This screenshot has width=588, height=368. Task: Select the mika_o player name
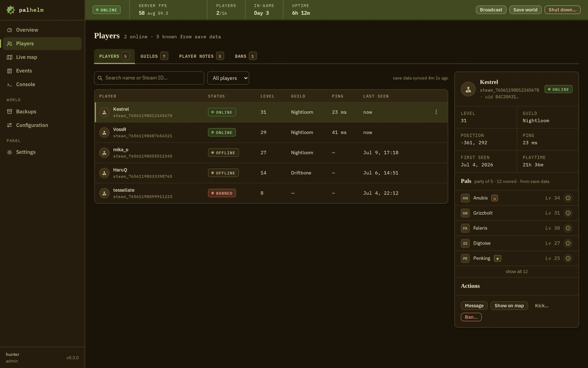pos(121,150)
